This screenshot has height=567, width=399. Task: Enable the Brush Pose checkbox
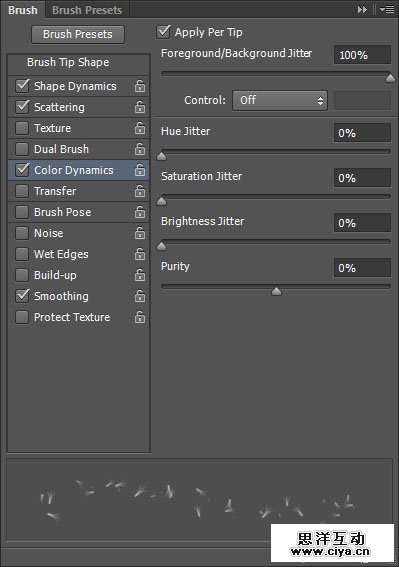tap(22, 212)
